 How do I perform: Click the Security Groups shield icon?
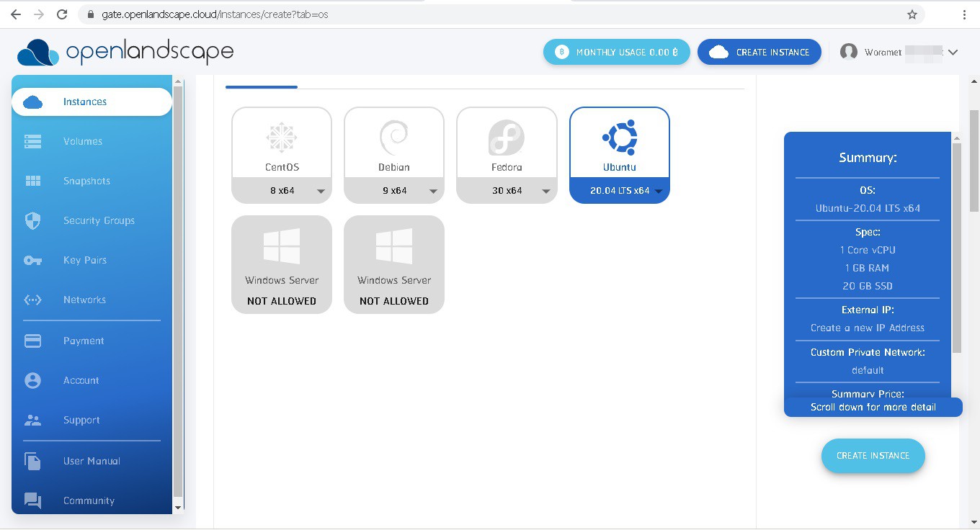click(x=33, y=220)
